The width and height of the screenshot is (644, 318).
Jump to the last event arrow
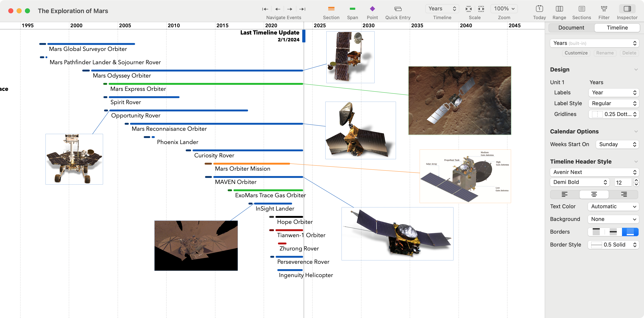coord(302,9)
